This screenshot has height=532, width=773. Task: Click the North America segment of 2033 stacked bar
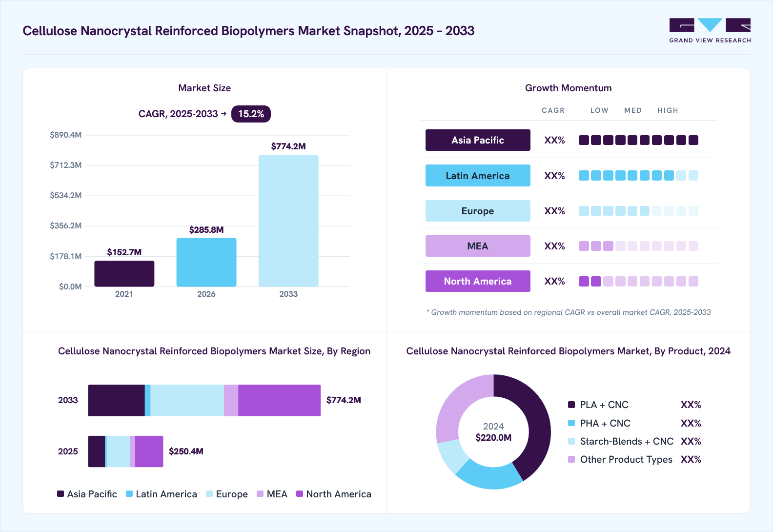(x=280, y=400)
